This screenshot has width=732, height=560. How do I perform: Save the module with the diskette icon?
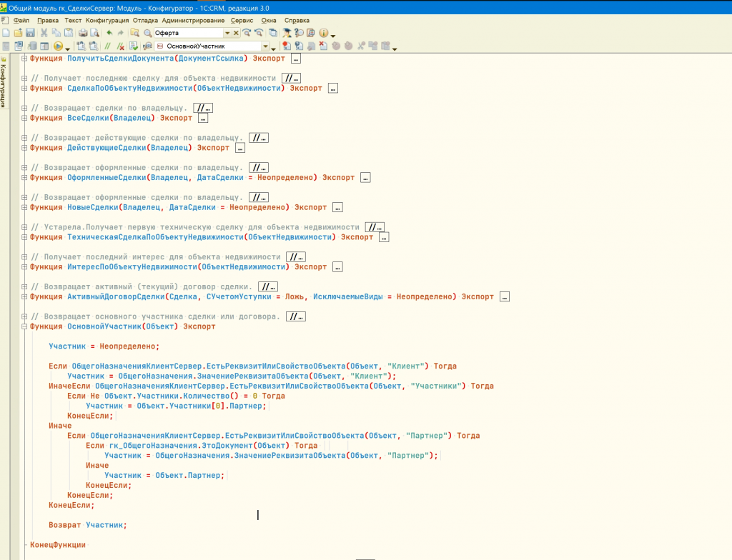(30, 33)
